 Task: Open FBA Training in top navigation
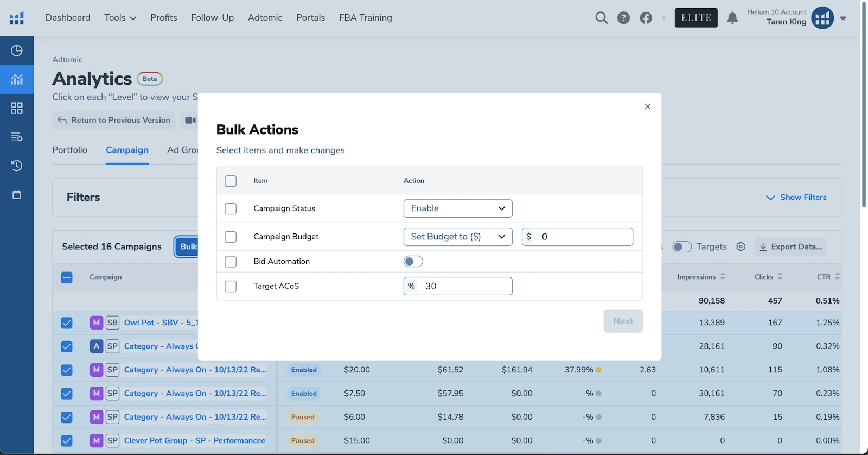pos(366,18)
